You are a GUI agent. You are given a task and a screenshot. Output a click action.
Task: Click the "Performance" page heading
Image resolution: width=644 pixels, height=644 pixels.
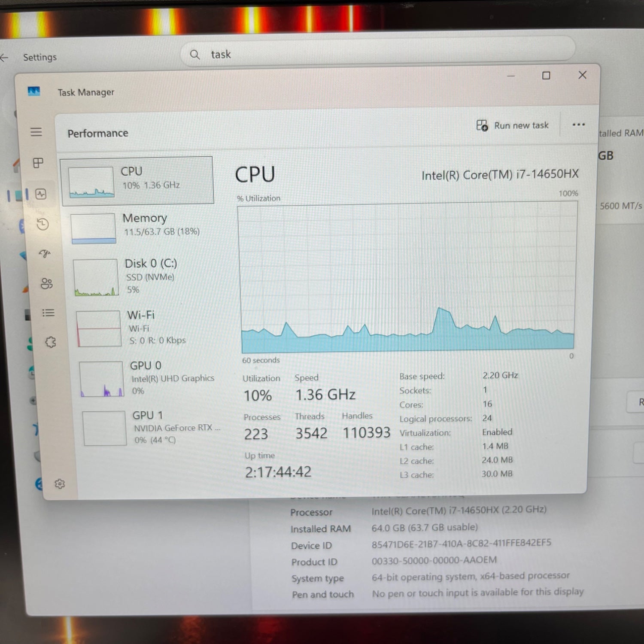(98, 133)
